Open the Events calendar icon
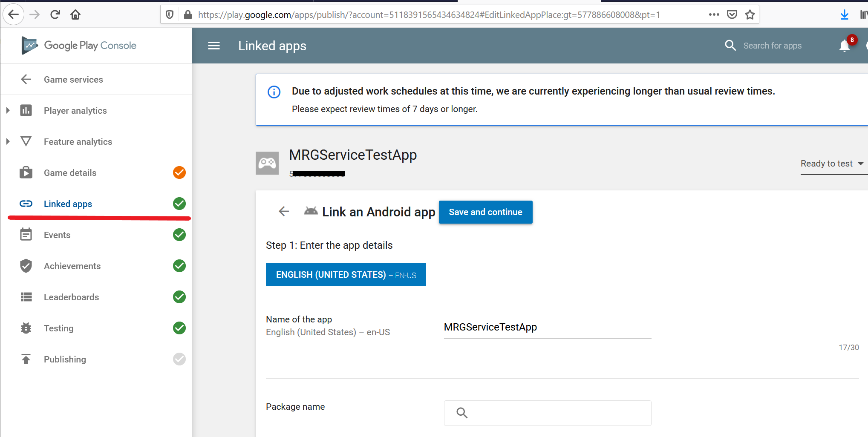 click(x=26, y=235)
